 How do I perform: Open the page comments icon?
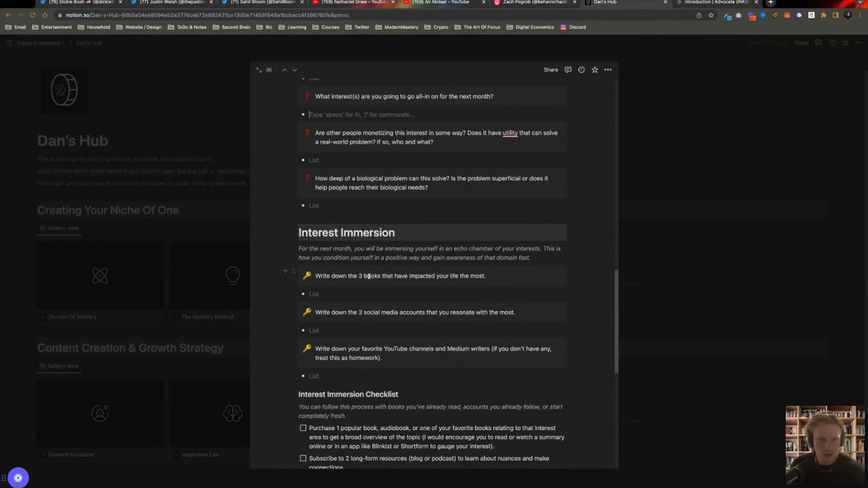[568, 70]
